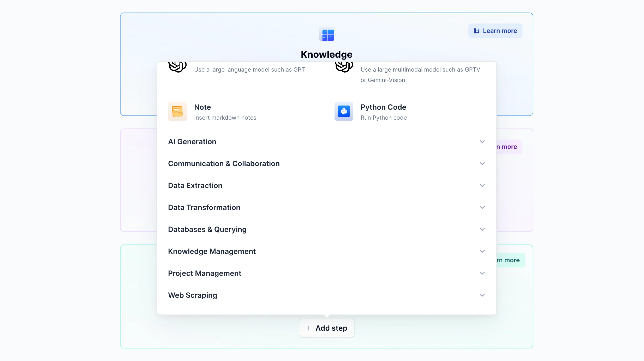Click the film icon beside Learn more

click(476, 31)
